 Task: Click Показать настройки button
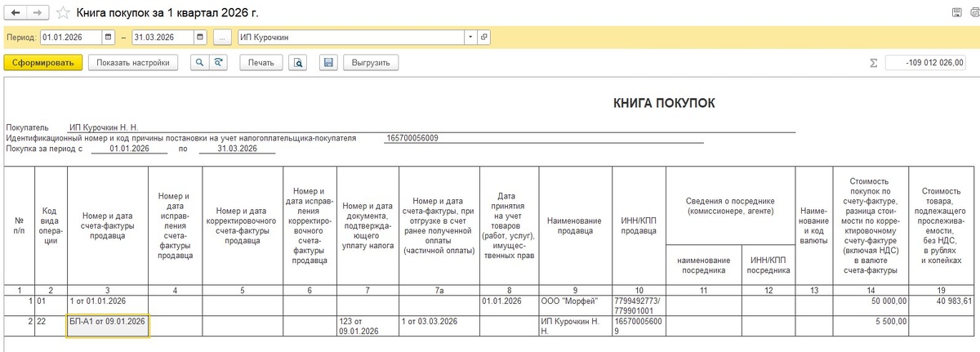pyautogui.click(x=133, y=62)
